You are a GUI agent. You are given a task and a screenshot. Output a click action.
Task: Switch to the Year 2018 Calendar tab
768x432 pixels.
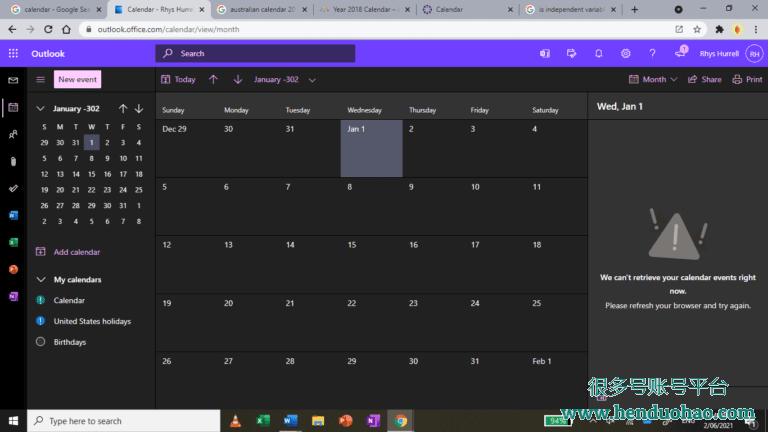365,9
